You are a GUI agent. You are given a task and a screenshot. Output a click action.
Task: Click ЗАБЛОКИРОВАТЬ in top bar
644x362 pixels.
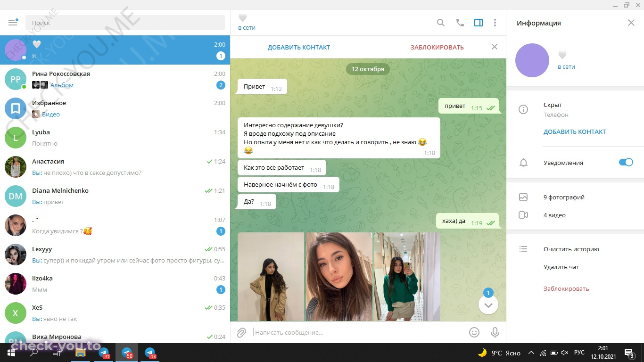coord(437,47)
